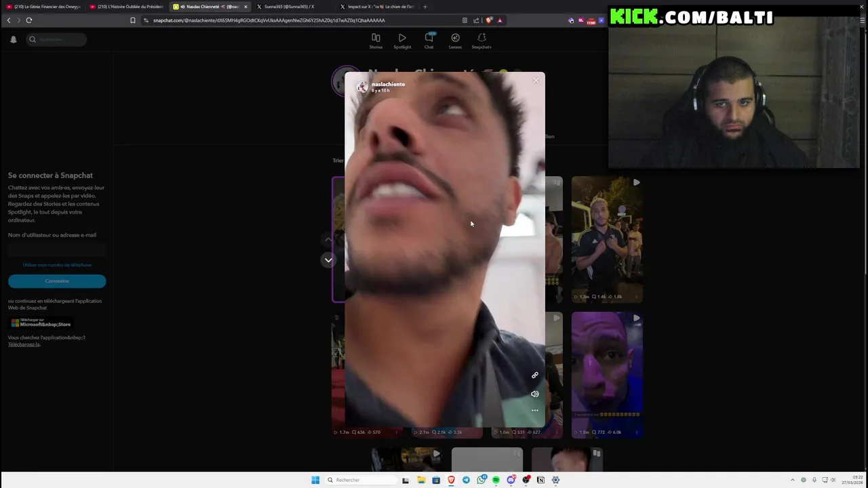Open Brave Shields lion icon
Screen dimensions: 868x488
point(489,20)
